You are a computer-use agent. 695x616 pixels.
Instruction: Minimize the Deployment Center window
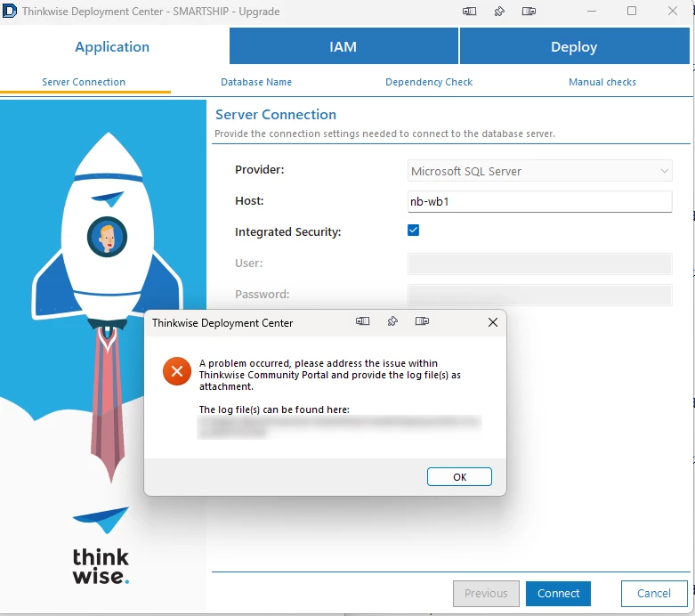591,11
